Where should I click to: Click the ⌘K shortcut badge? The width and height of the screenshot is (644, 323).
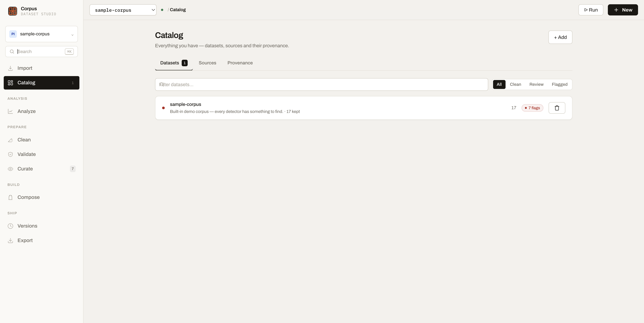(x=69, y=52)
